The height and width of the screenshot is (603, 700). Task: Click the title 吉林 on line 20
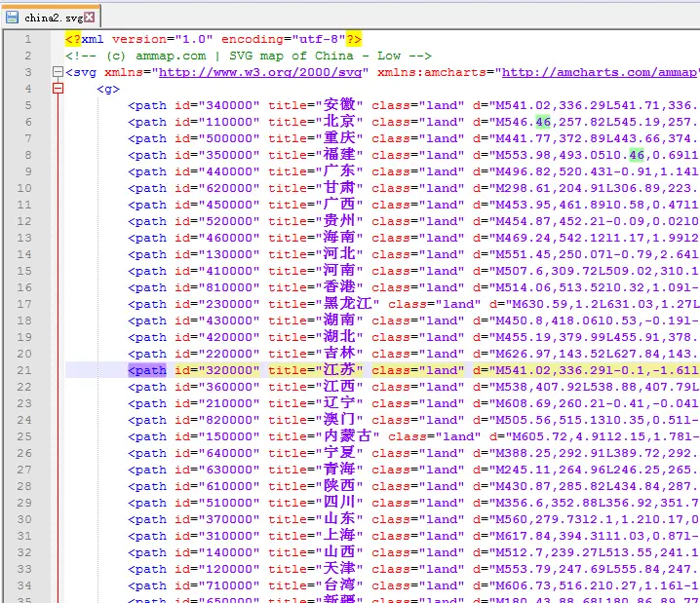[x=339, y=354]
